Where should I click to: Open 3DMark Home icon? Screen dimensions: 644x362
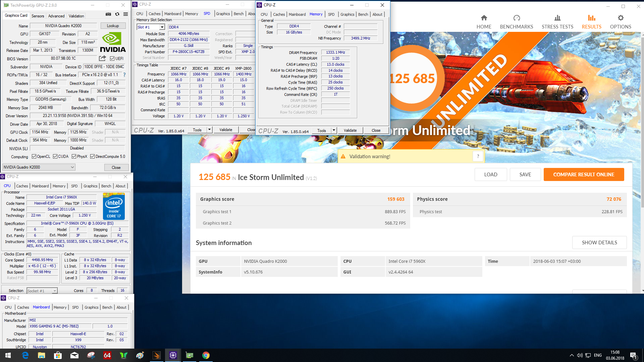[484, 18]
